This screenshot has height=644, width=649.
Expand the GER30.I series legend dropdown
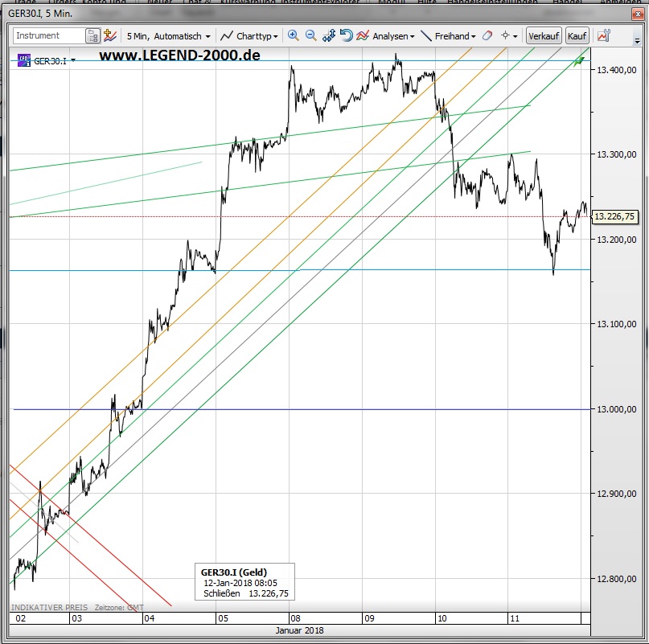point(74,60)
